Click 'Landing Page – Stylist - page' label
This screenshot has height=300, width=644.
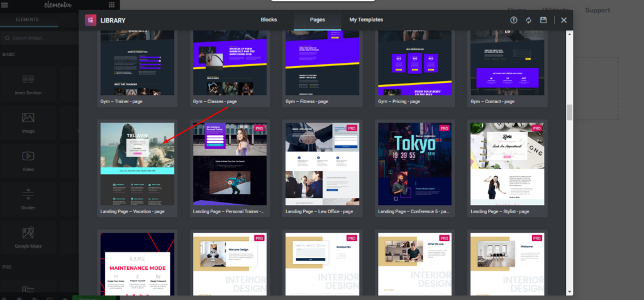pyautogui.click(x=500, y=212)
